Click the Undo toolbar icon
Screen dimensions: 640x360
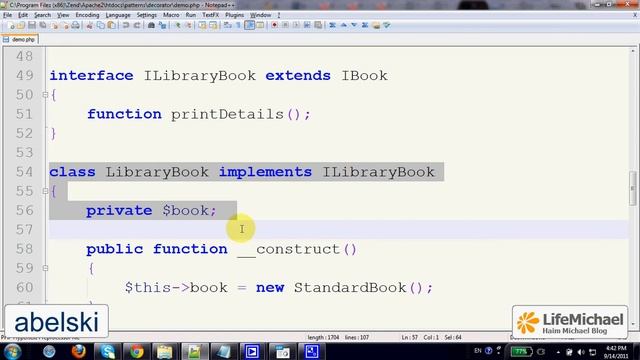tap(126, 25)
